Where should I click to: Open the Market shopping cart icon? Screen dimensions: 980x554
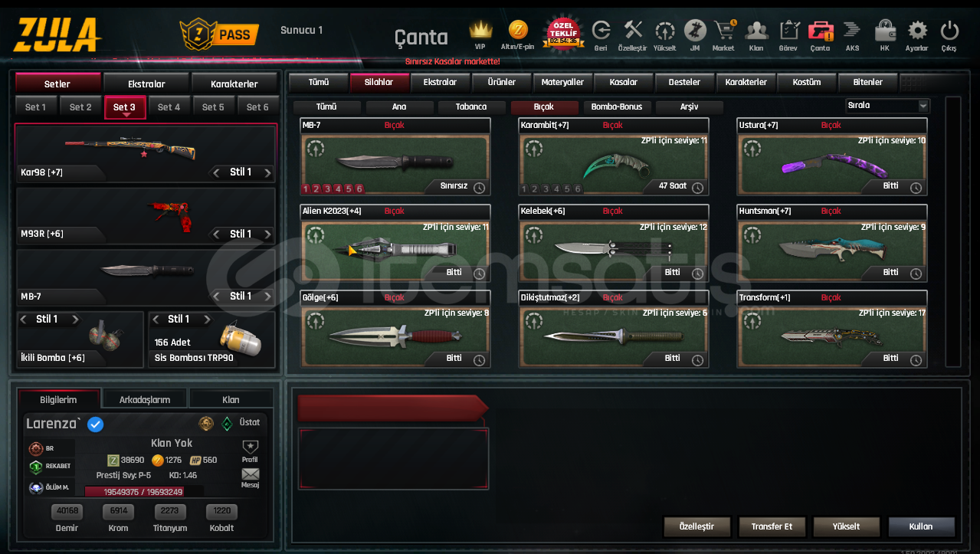pyautogui.click(x=724, y=31)
